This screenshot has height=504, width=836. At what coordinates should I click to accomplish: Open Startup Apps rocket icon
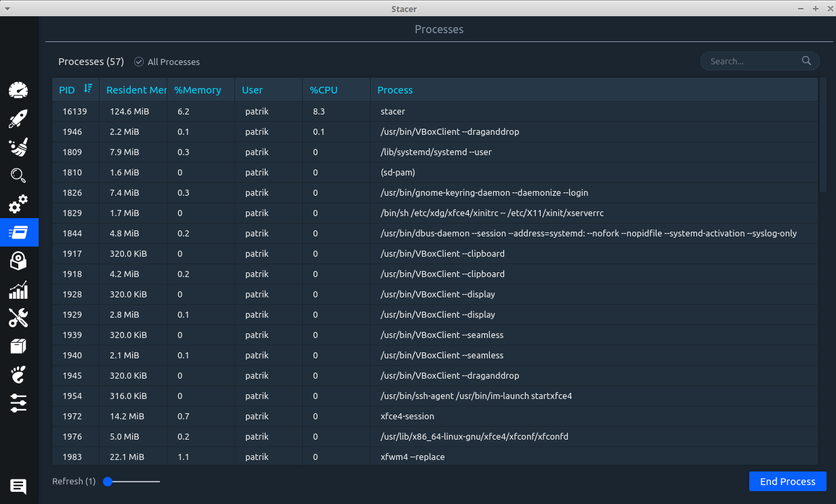pyautogui.click(x=18, y=119)
